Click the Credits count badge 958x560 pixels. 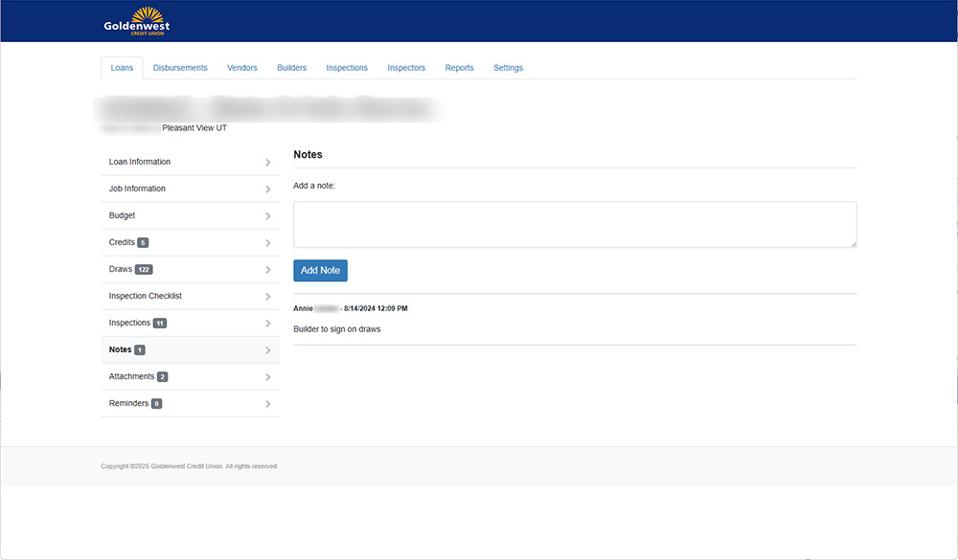[143, 243]
